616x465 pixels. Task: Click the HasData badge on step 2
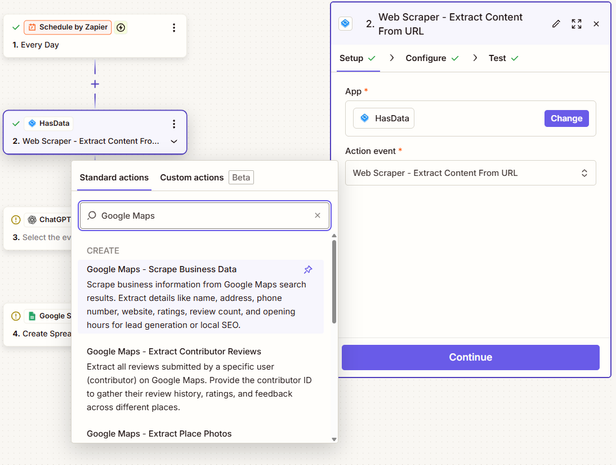pyautogui.click(x=49, y=123)
